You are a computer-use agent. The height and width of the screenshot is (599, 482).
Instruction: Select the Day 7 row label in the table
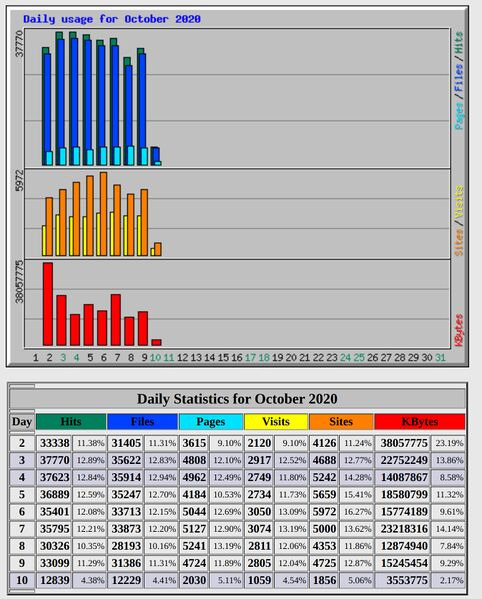[x=22, y=529]
